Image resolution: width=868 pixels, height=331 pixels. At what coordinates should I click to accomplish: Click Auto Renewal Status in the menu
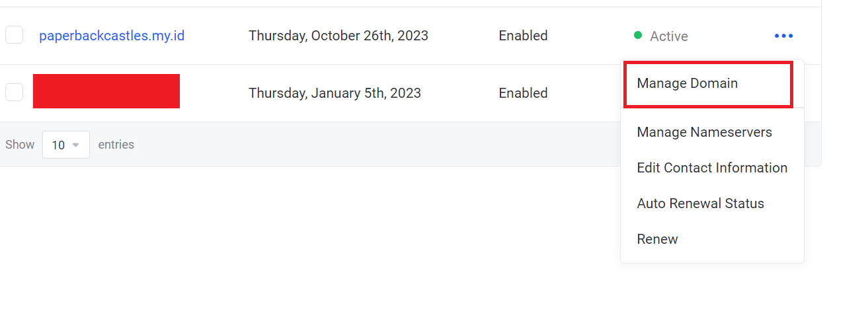tap(700, 203)
